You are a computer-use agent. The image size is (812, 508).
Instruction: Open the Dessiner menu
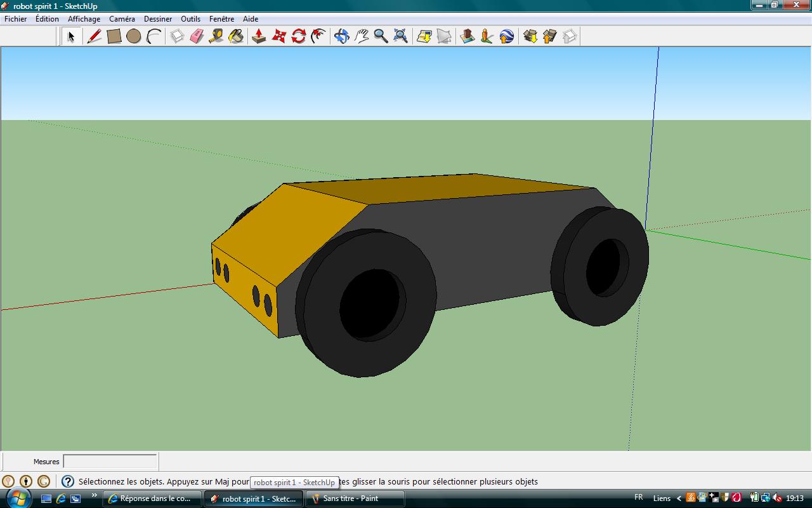coord(158,19)
